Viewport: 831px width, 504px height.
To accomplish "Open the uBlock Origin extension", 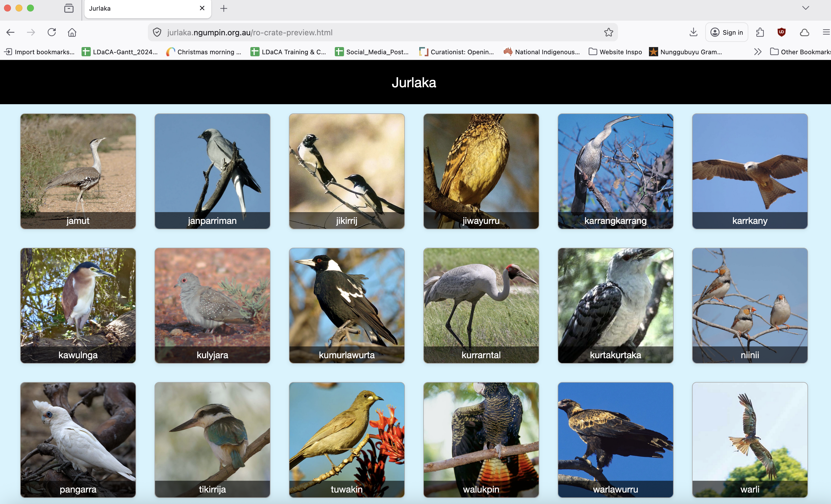I will coord(781,32).
